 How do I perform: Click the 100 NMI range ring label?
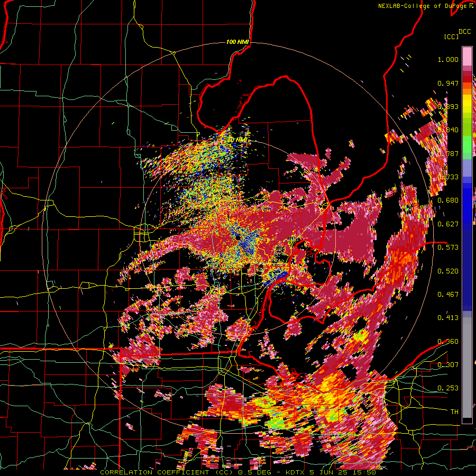pyautogui.click(x=237, y=42)
